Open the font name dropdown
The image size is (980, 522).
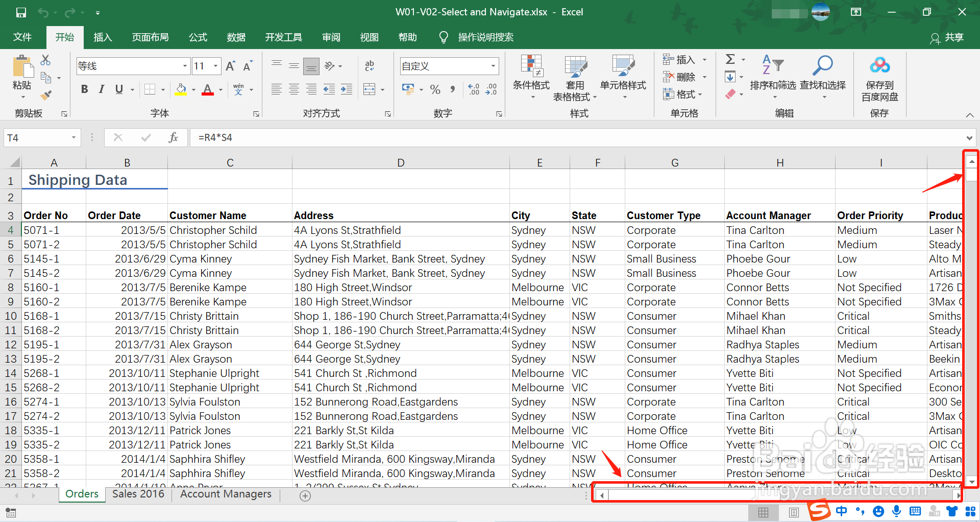click(185, 66)
